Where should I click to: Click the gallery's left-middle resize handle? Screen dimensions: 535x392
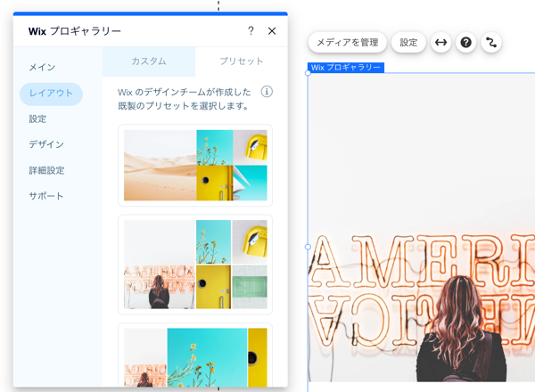308,247
